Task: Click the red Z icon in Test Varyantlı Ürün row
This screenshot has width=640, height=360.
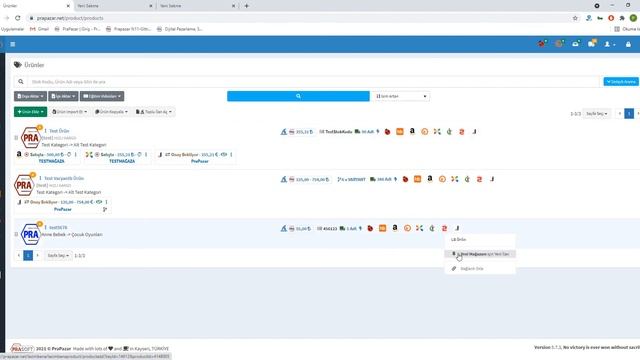Action: 479,179
